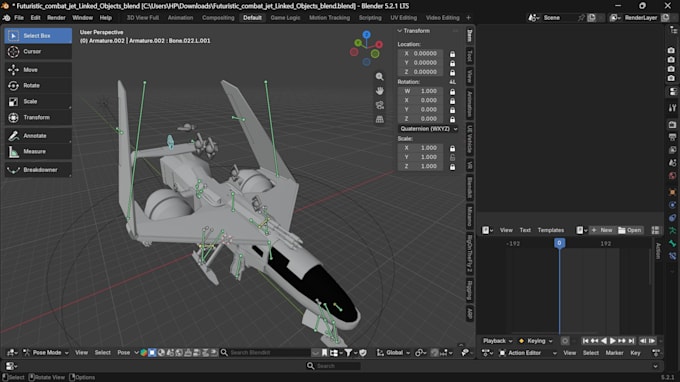Toggle lock on Rotation Z
This screenshot has width=680, height=382.
(452, 119)
